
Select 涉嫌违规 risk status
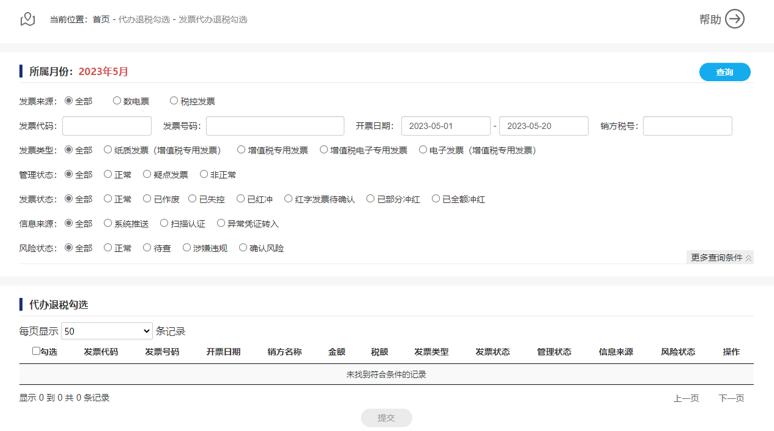click(x=186, y=247)
